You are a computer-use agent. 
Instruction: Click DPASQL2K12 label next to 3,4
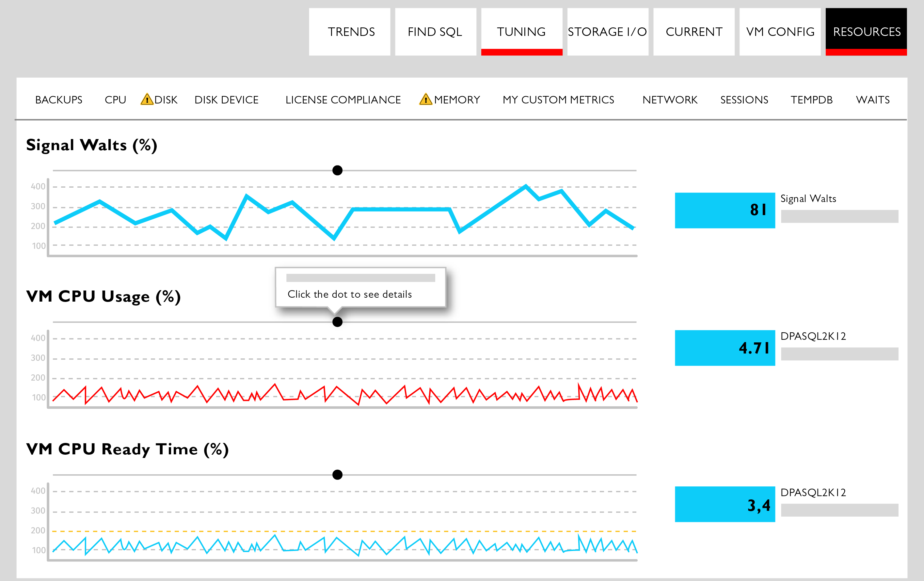[813, 493]
